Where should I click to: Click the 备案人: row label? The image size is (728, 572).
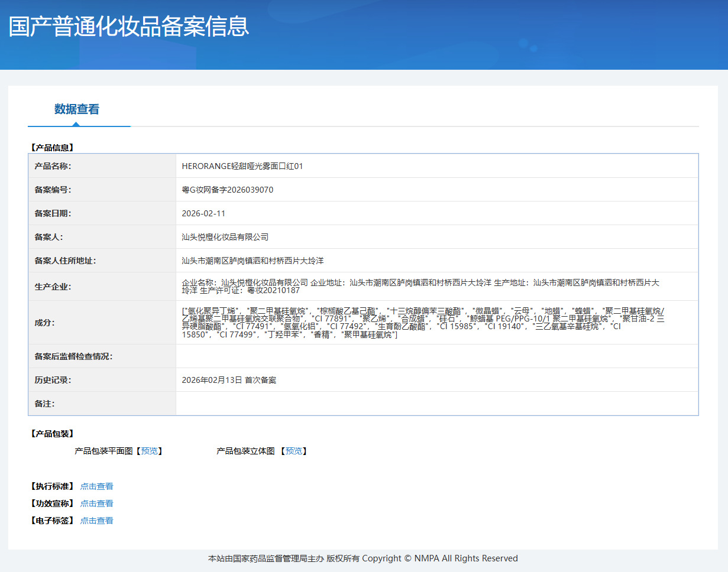click(x=48, y=237)
